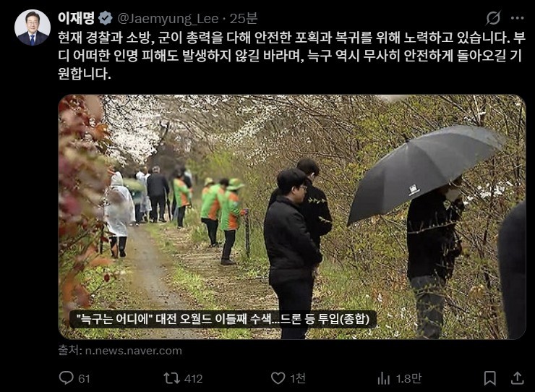Retweet this post via the repost icon

(171, 378)
